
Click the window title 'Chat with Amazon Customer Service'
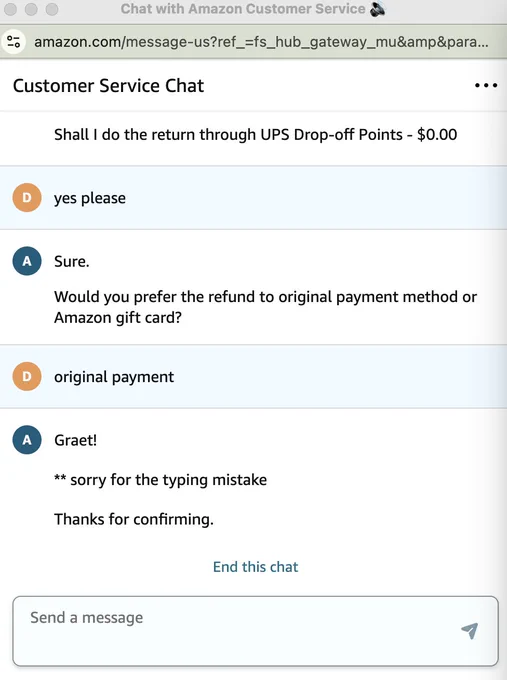[x=243, y=9]
